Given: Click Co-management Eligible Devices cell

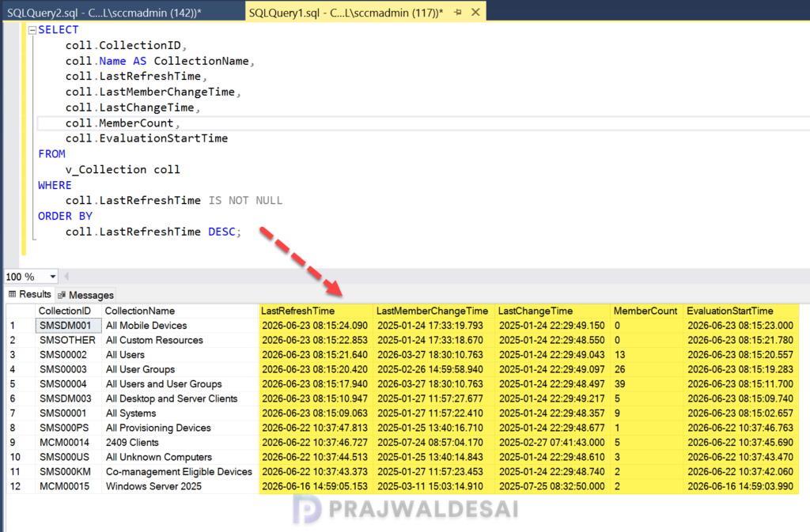Looking at the screenshot, I should coord(179,472).
